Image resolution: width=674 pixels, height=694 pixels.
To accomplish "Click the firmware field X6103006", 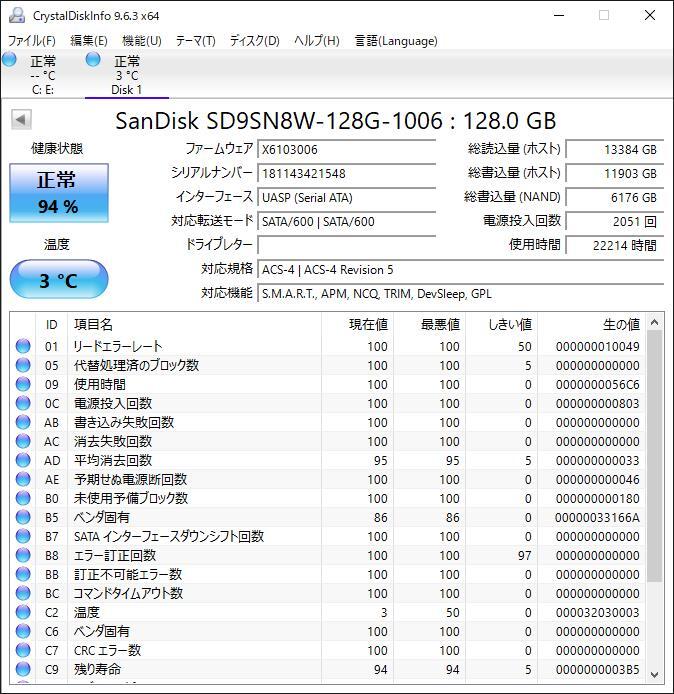I will [347, 150].
